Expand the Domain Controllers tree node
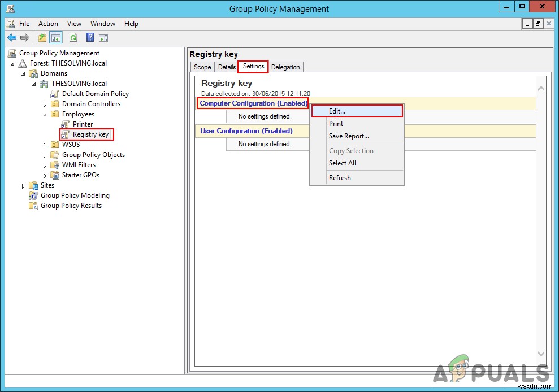 [x=45, y=104]
